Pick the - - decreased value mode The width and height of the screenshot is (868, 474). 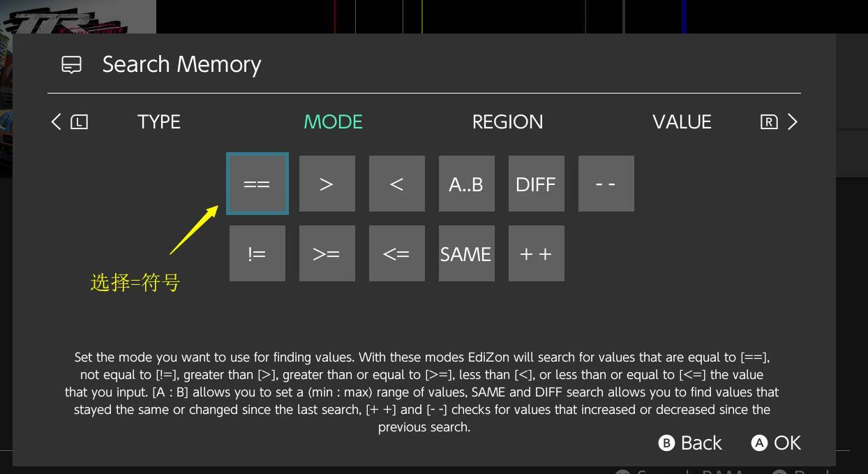[606, 184]
